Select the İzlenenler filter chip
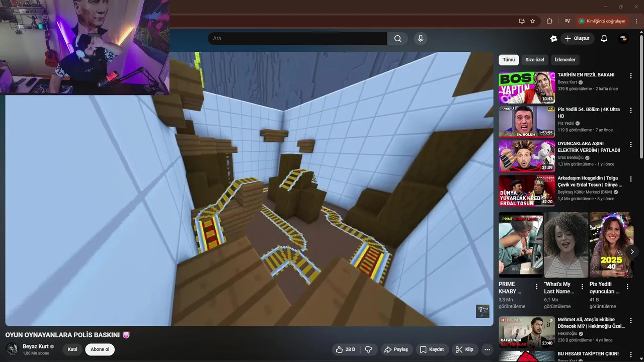The image size is (644, 362). (x=565, y=60)
